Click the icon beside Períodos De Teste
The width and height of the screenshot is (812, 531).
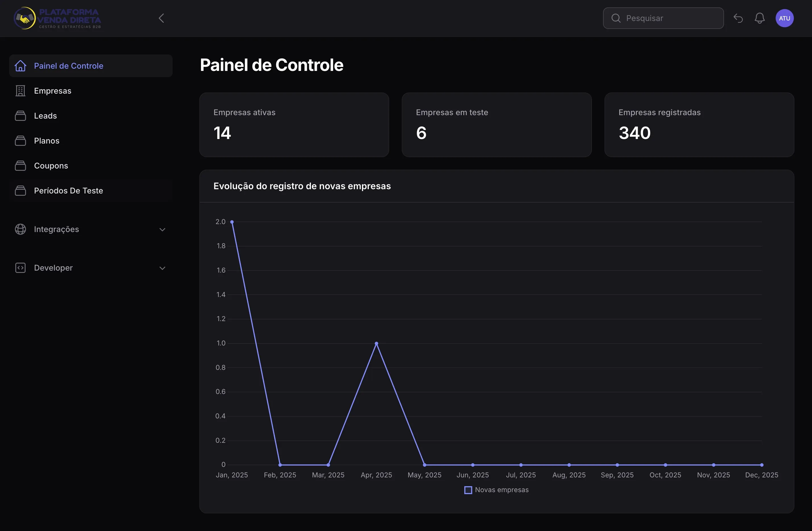click(20, 191)
